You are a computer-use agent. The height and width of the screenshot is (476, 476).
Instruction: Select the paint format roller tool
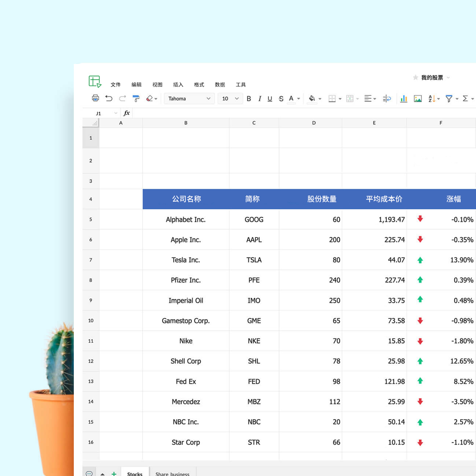tap(136, 99)
